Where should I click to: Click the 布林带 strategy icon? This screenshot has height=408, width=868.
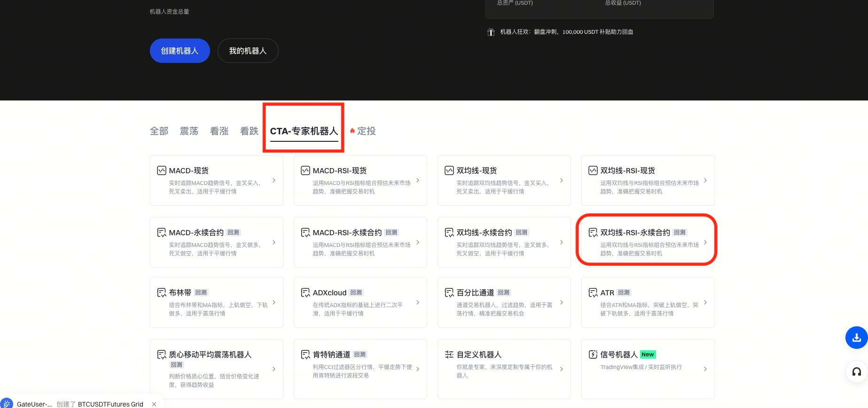pyautogui.click(x=162, y=293)
